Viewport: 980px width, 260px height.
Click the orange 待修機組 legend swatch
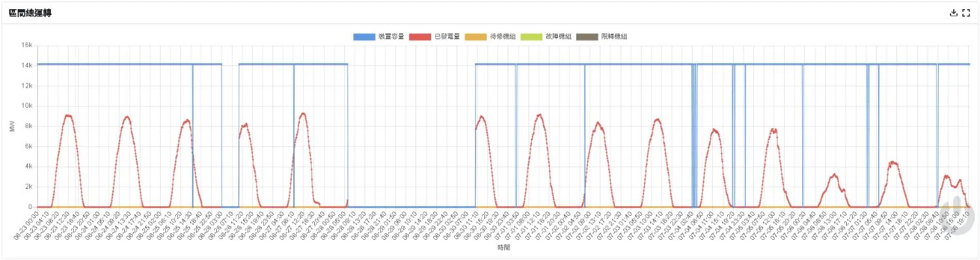click(476, 37)
